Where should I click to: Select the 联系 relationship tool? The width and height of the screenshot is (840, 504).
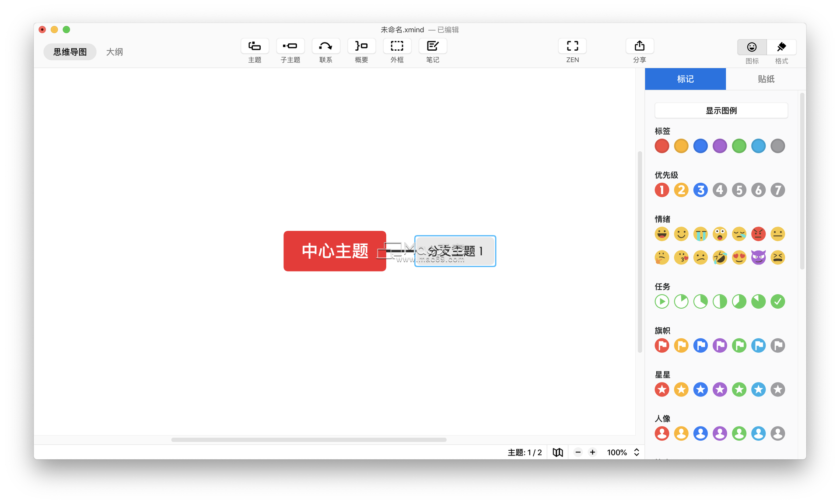tap(325, 46)
